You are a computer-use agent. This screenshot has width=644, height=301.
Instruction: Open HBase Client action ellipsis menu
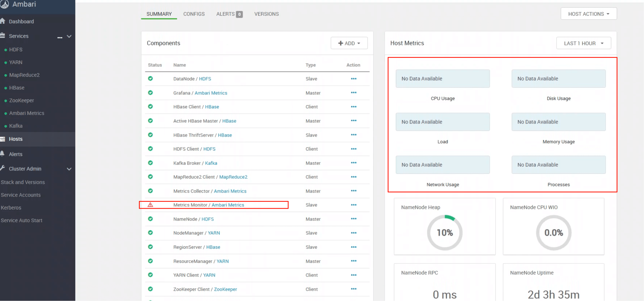[x=353, y=107]
